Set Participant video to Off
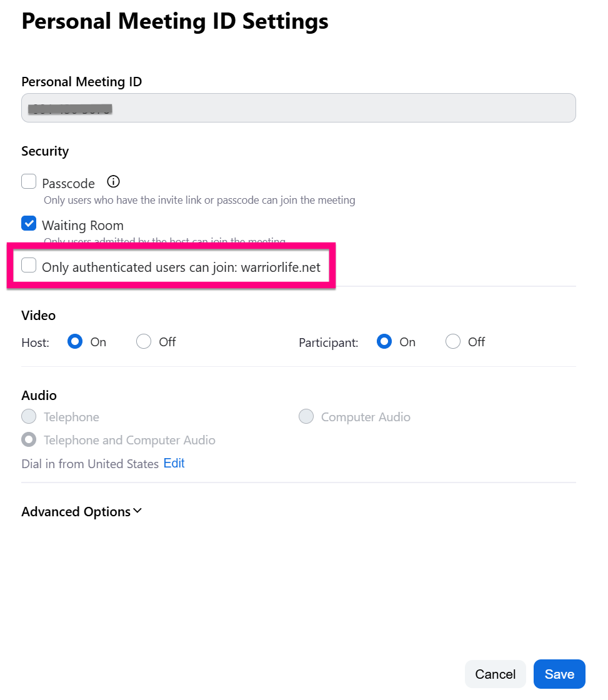 pyautogui.click(x=453, y=342)
